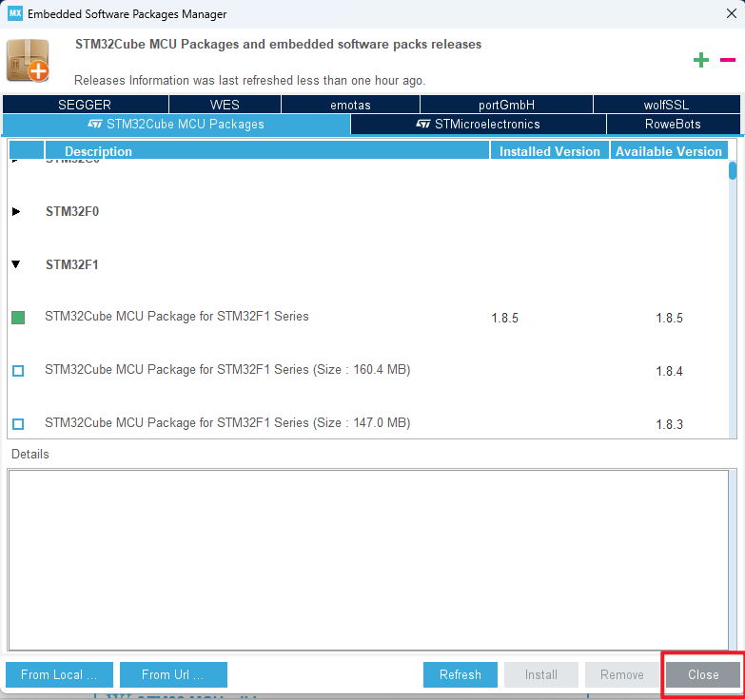This screenshot has width=745, height=700.
Task: Open the emotas tab
Action: tap(350, 105)
